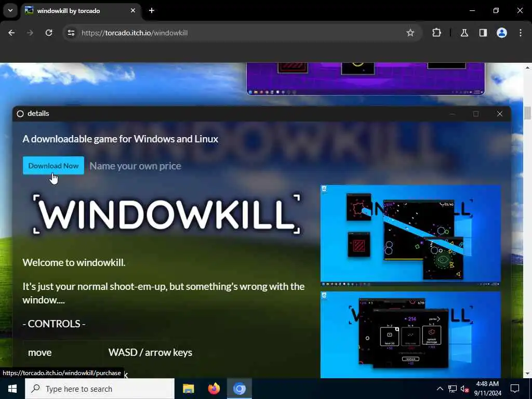Open the second screenshot showing perks menu
This screenshot has height=399, width=532.
click(x=410, y=335)
